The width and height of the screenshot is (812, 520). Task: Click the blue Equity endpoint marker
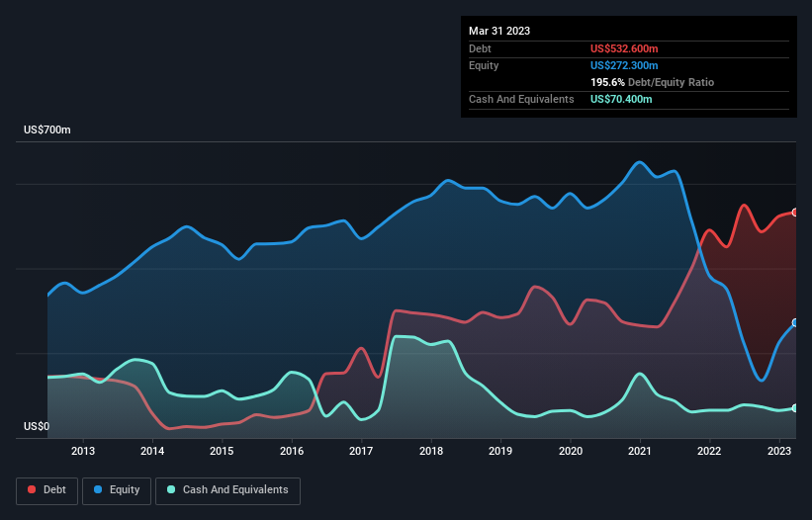[795, 323]
